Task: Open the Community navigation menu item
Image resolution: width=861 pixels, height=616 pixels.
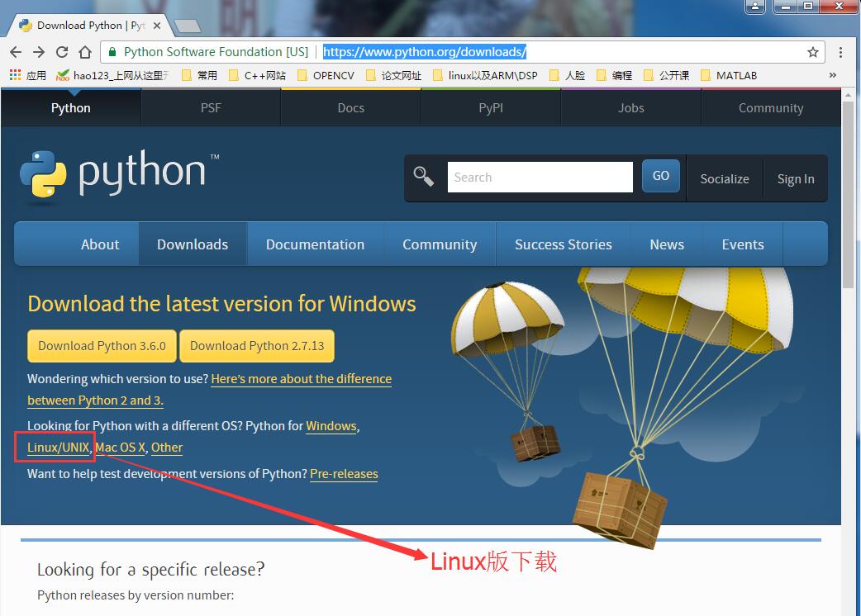Action: coord(440,244)
